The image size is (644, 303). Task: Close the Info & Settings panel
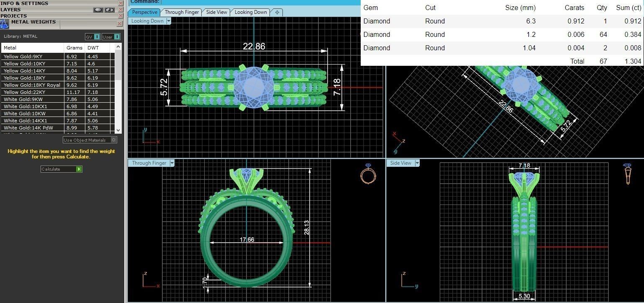pyautogui.click(x=121, y=3)
